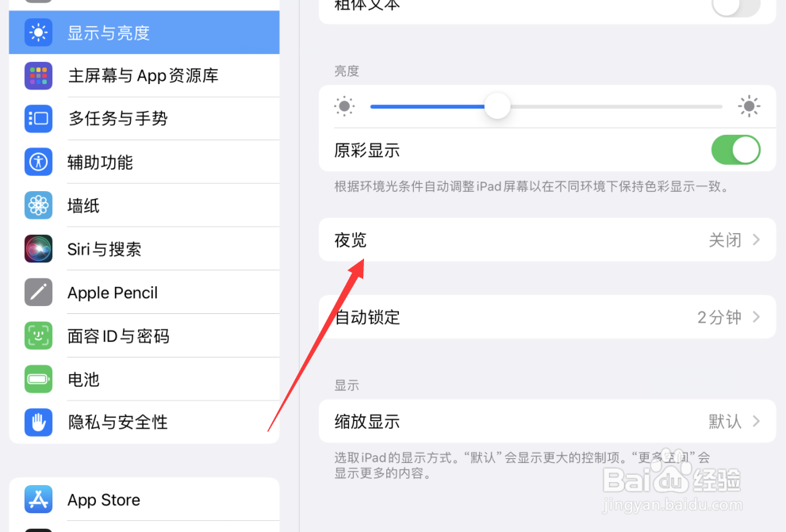Open the Apple Pencil icon

pyautogui.click(x=39, y=292)
